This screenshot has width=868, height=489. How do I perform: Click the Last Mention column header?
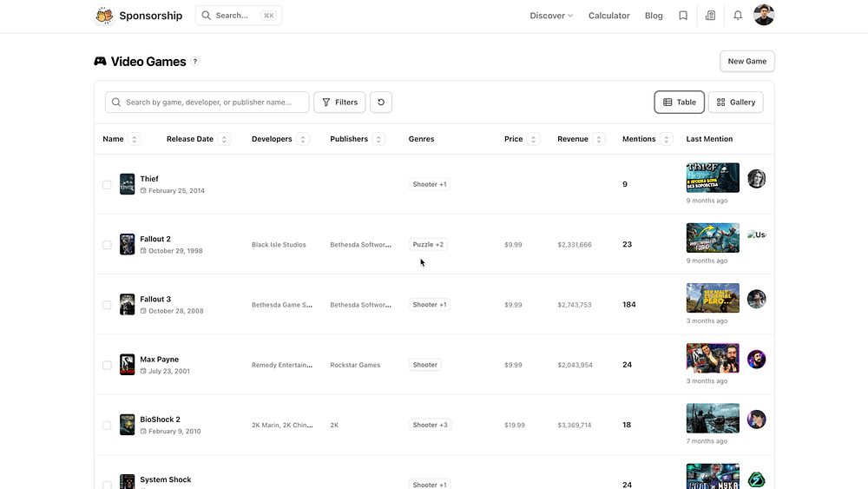[x=710, y=139]
